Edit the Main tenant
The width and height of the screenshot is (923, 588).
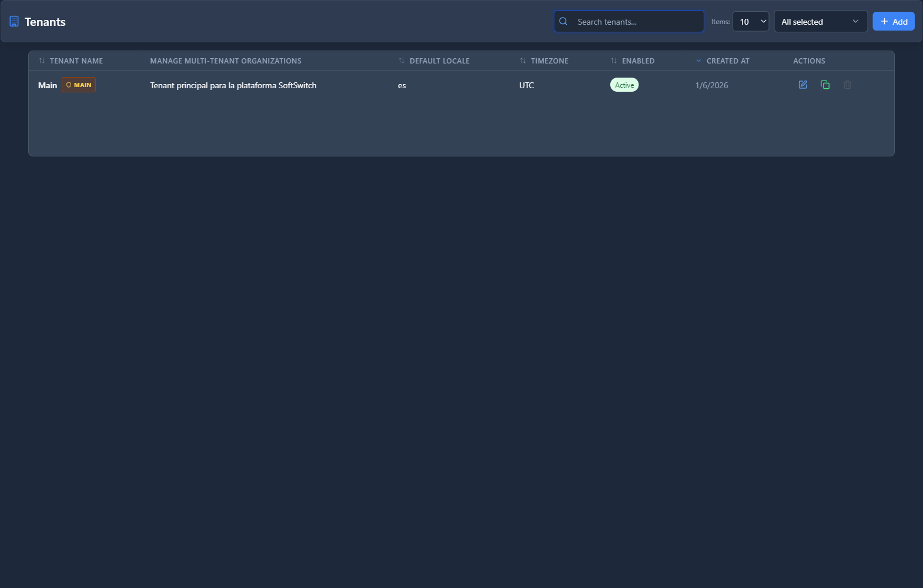[x=802, y=85]
